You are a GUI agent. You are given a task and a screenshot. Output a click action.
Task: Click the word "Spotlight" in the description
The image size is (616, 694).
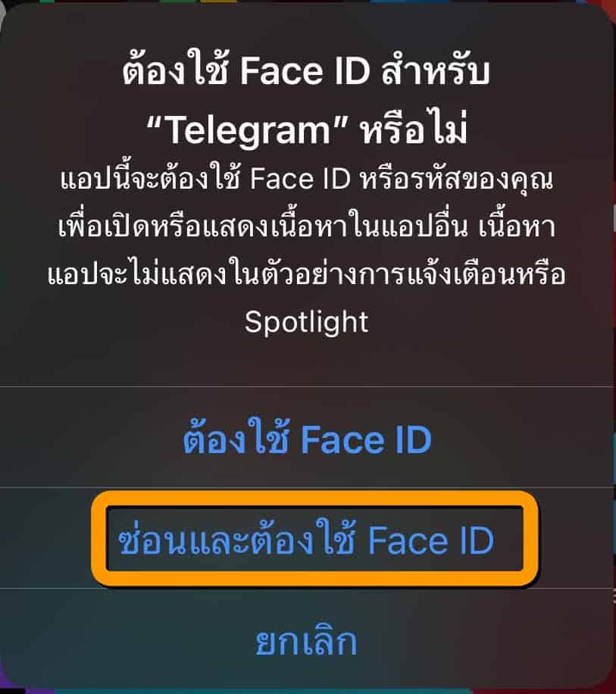pyautogui.click(x=307, y=323)
